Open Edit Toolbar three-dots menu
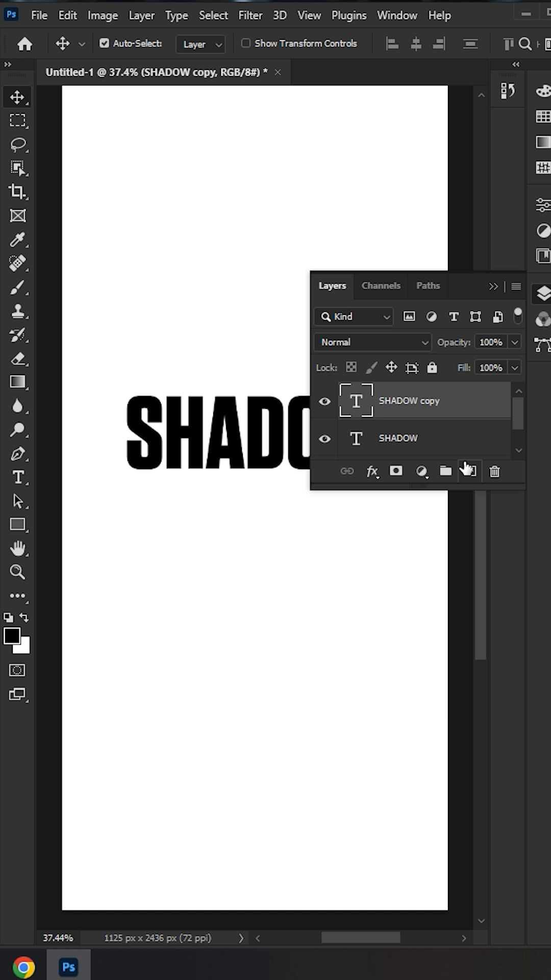Viewport: 551px width, 980px height. pos(17,596)
